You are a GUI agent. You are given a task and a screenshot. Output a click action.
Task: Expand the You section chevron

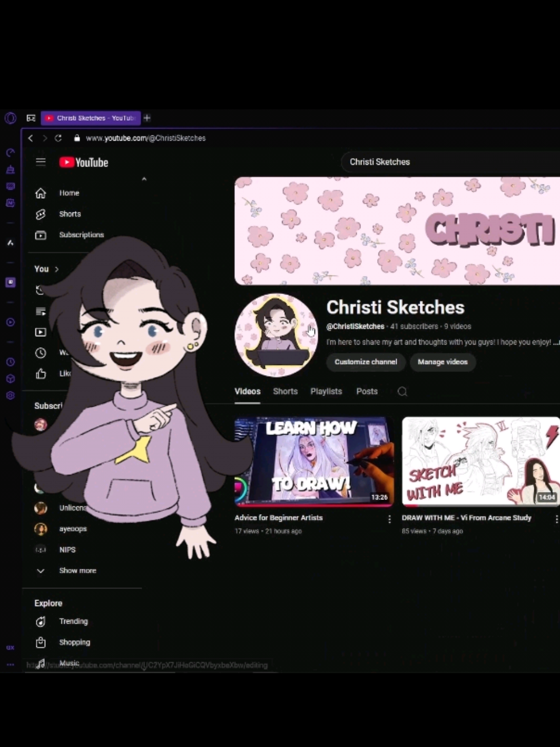tap(56, 269)
